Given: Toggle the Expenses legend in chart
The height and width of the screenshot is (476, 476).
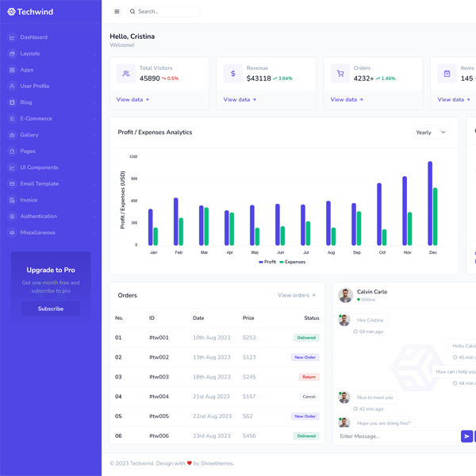Looking at the screenshot, I should [293, 262].
